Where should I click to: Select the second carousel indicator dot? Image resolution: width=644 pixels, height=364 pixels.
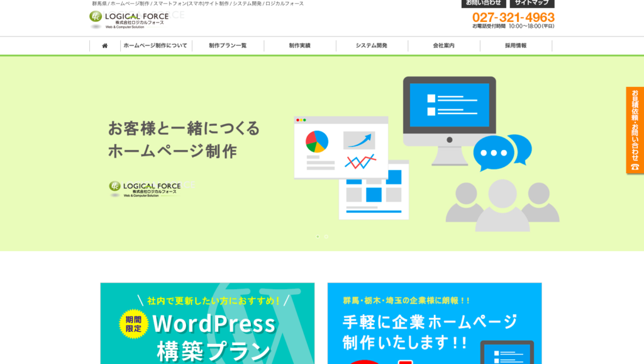click(x=326, y=237)
